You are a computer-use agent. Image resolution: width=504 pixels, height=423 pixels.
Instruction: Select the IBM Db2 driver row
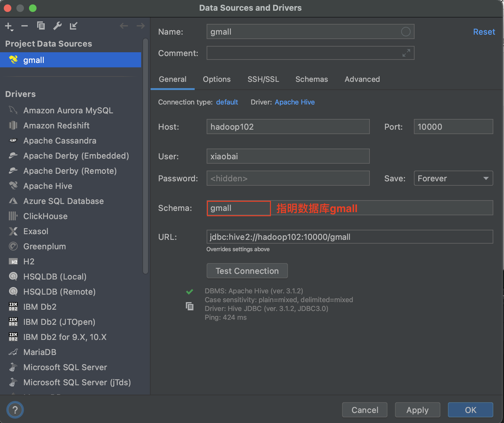point(71,307)
